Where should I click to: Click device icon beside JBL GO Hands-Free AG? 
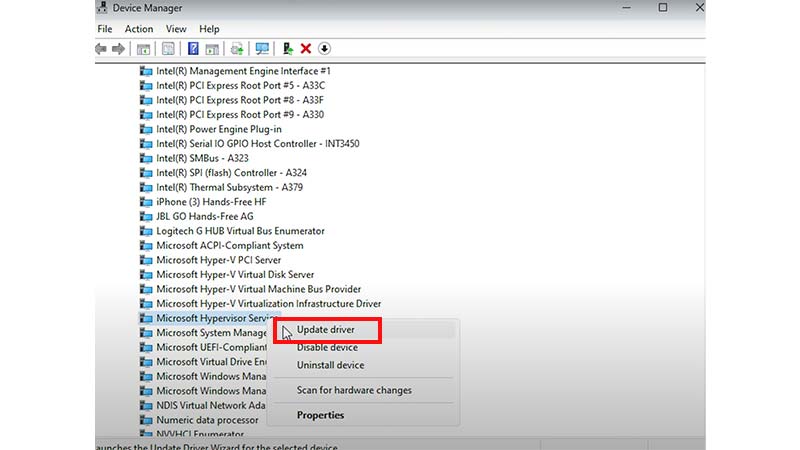coord(146,216)
